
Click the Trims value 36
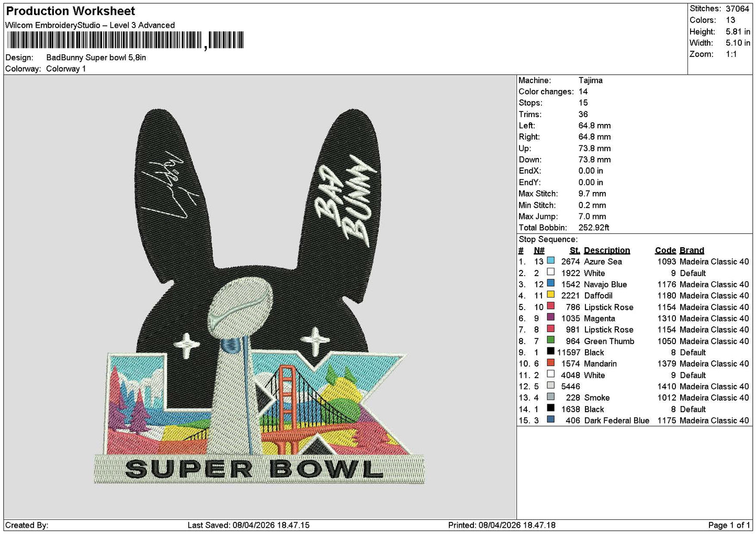click(x=583, y=115)
